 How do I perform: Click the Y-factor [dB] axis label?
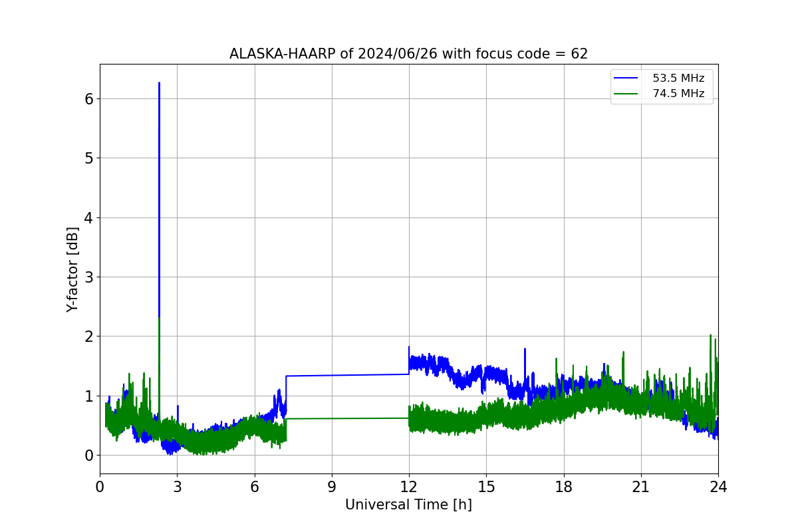pos(72,269)
